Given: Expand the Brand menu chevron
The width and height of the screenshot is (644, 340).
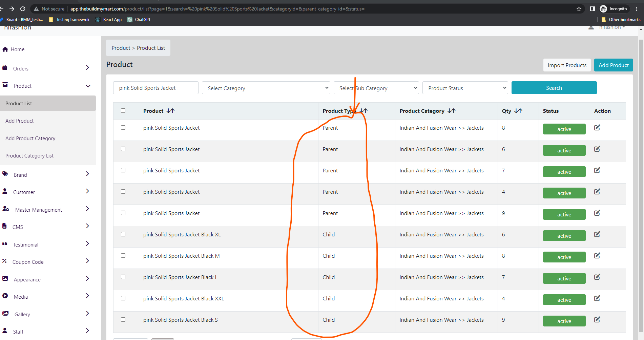Looking at the screenshot, I should (x=87, y=174).
